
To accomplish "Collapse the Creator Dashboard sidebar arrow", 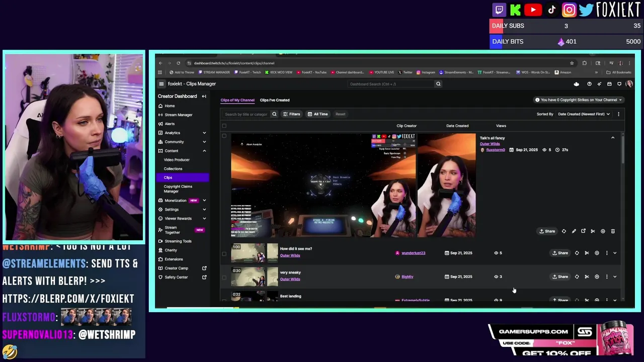I will 204,97.
